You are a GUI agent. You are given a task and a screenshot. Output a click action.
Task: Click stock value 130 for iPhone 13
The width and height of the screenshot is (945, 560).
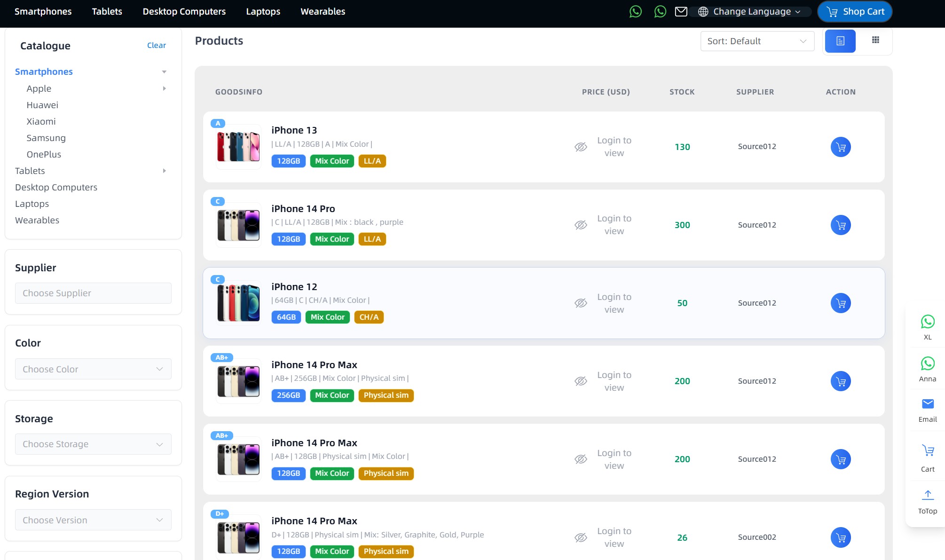(x=682, y=147)
